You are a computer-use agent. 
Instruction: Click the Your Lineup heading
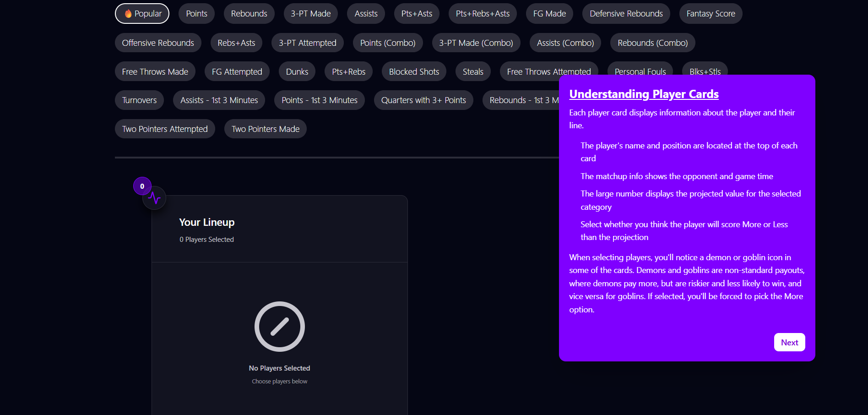207,222
